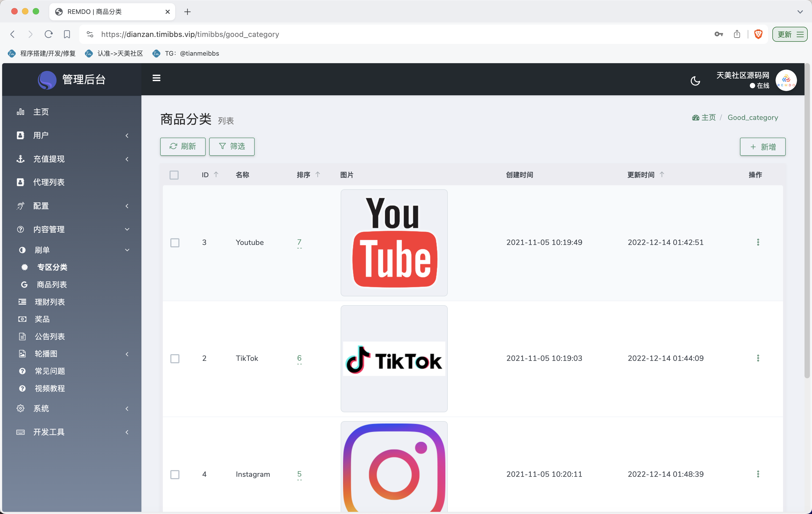Collapse the 内容管理 sidebar menu

[x=72, y=229]
